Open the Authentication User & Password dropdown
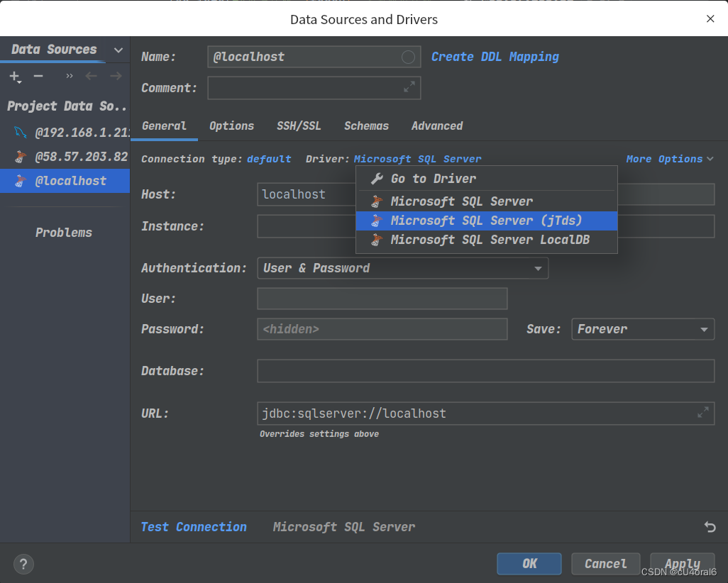 pyautogui.click(x=539, y=268)
